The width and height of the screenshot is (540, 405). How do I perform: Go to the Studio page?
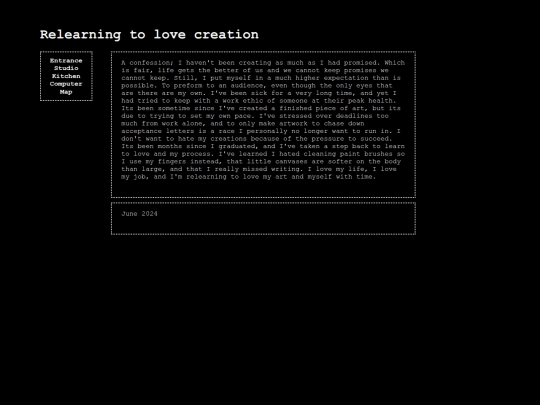[x=66, y=68]
